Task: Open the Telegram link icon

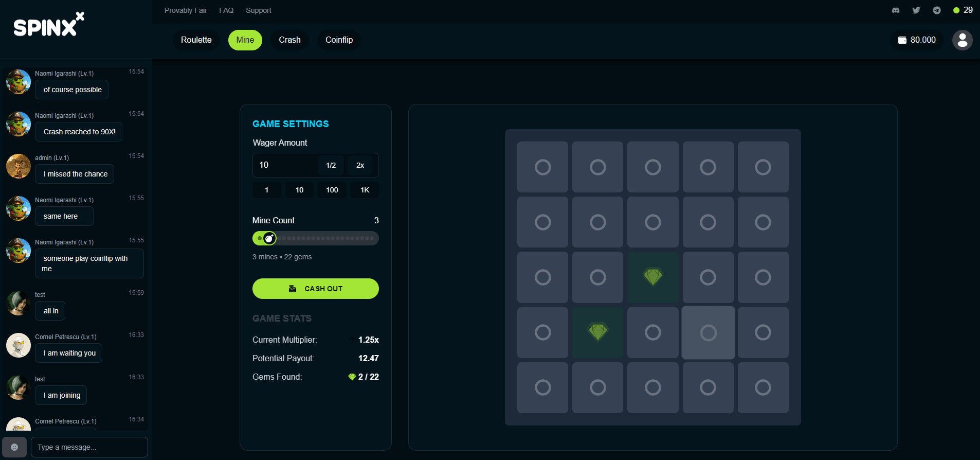Action: coord(937,10)
